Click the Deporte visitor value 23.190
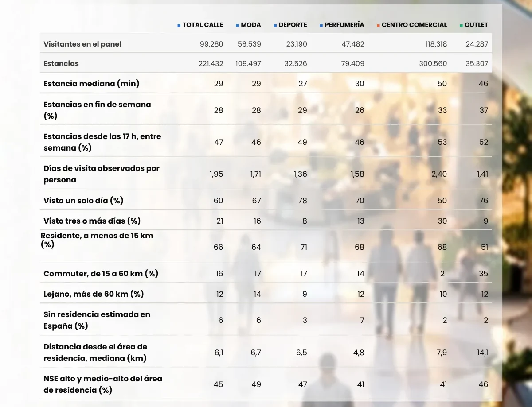 (296, 44)
